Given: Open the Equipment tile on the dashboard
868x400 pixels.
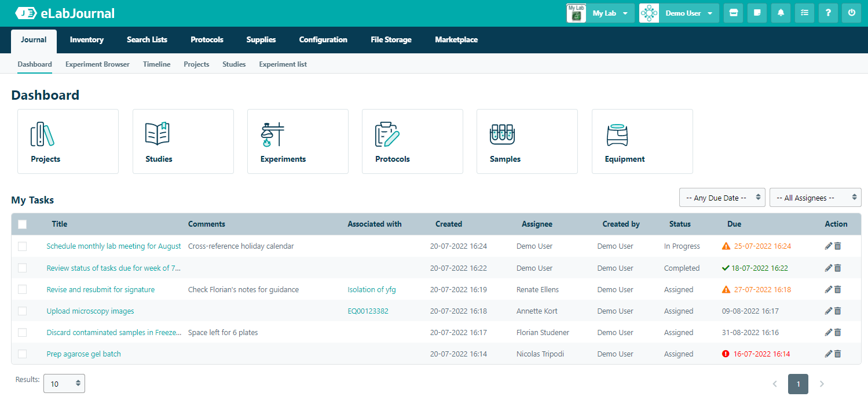Looking at the screenshot, I should [x=642, y=141].
